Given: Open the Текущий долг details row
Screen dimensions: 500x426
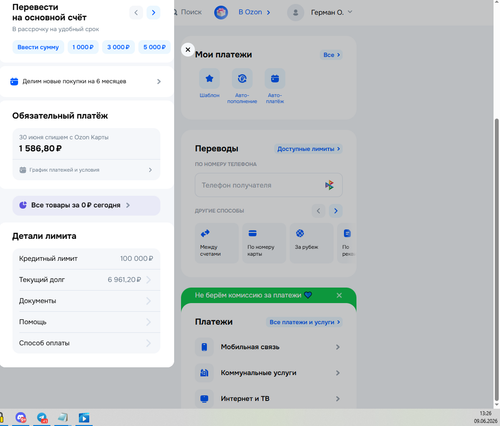Looking at the screenshot, I should [86, 280].
